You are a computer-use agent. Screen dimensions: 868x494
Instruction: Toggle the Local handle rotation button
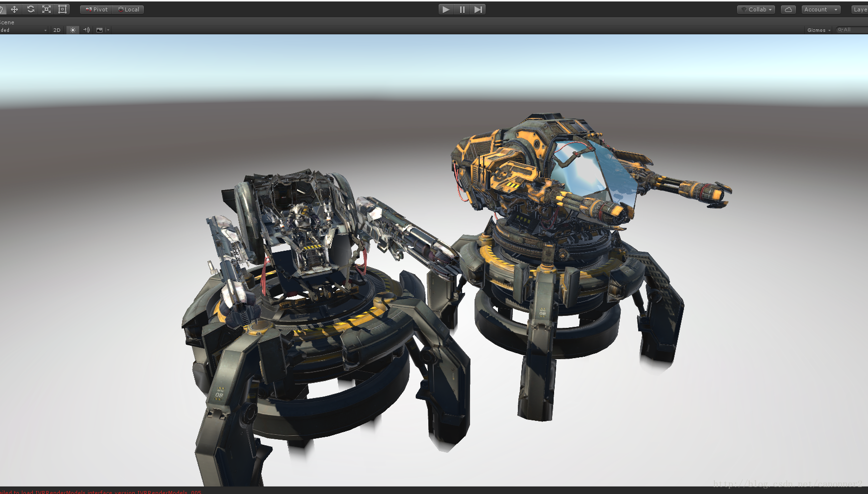coord(128,9)
